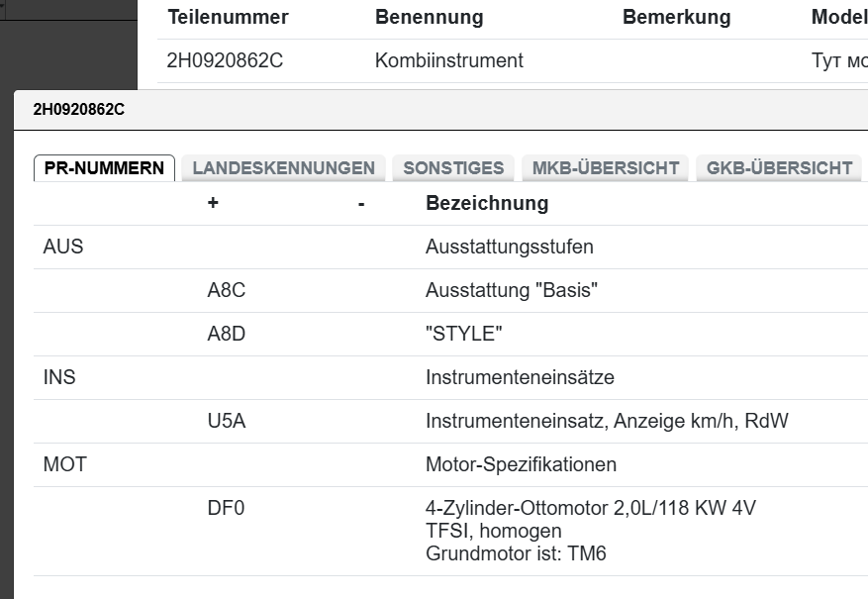The image size is (868, 599).
Task: Click the Teilenummer column header
Action: click(x=229, y=17)
